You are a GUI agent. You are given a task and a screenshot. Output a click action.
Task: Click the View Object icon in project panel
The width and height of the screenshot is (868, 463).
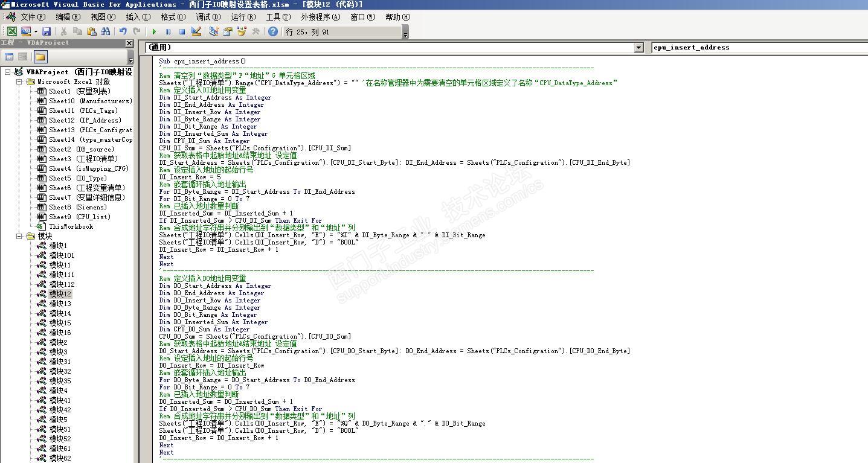[x=22, y=57]
